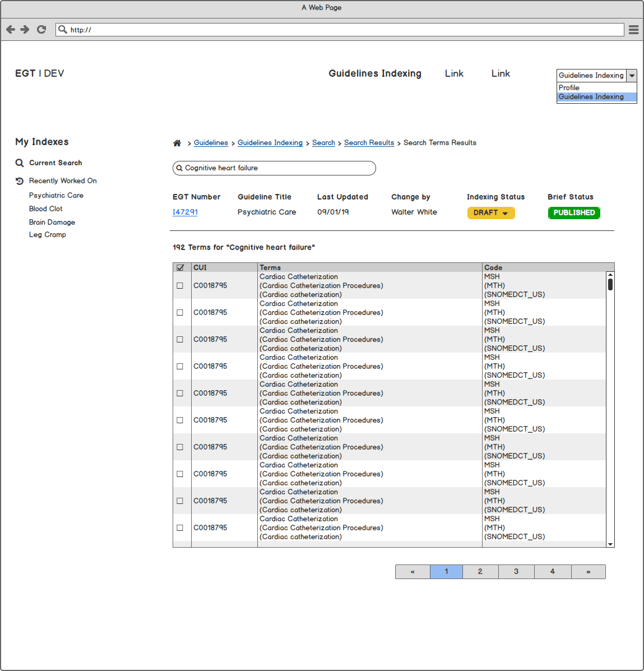Click the Cognitive heart failure search field
The image size is (644, 671).
275,168
